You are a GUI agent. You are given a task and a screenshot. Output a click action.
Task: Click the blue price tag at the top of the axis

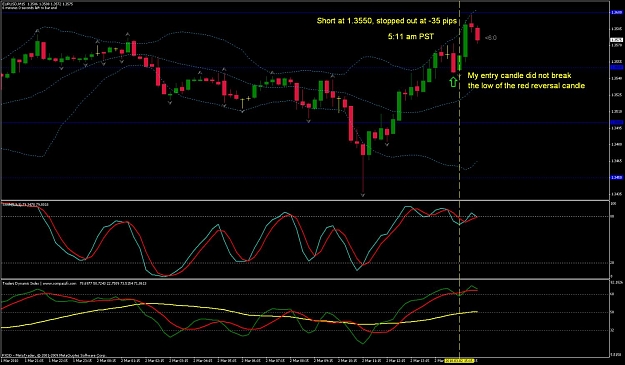[x=617, y=12]
